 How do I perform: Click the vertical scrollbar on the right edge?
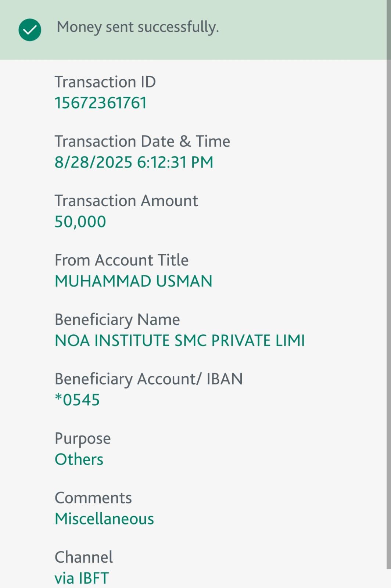[x=388, y=294]
